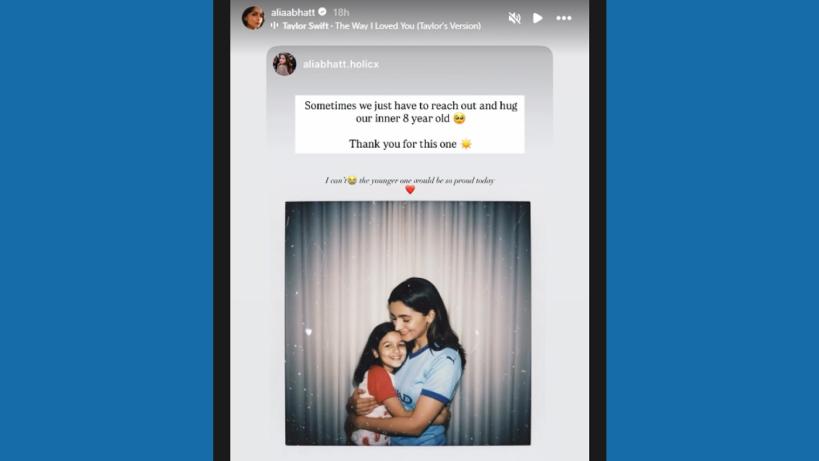Click the audio bars icon before Taylor Swift
819x461 pixels.
(x=274, y=25)
